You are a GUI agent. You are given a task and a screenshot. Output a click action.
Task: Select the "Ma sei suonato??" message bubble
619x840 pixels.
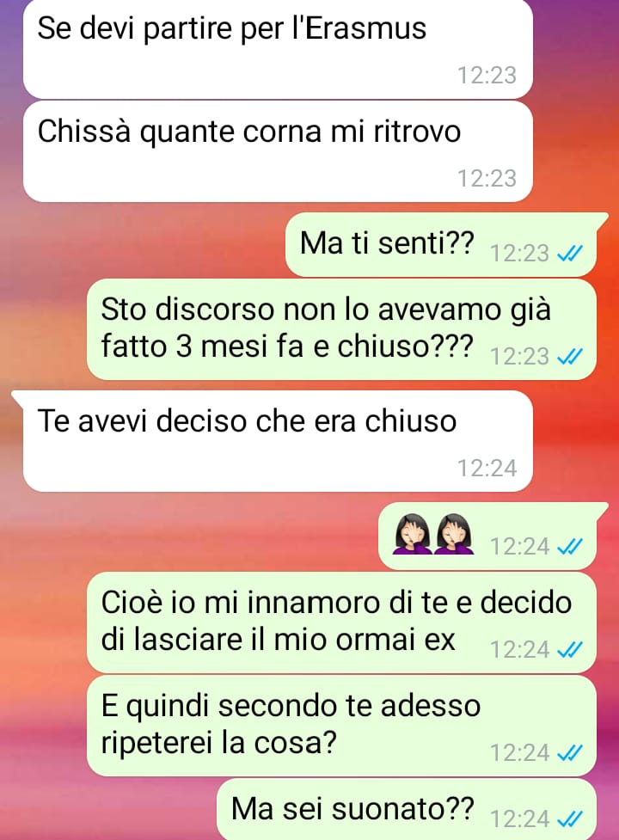pyautogui.click(x=407, y=809)
